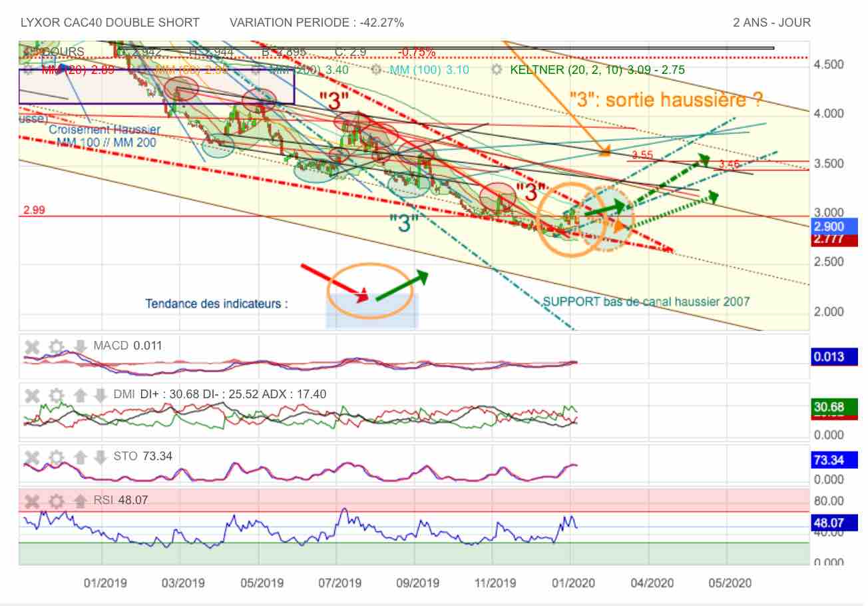
Task: Remove the DMI indicator panel
Action: point(31,395)
